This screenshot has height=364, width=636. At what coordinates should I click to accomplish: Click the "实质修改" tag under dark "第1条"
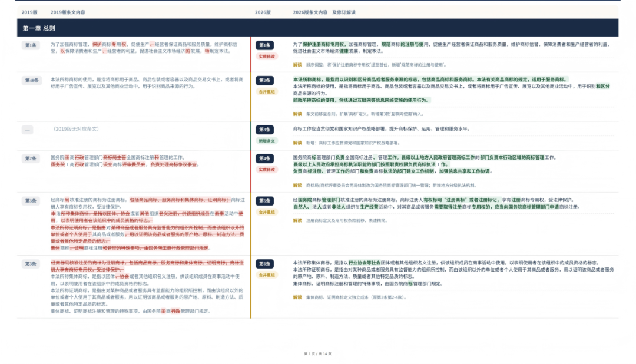click(x=267, y=57)
